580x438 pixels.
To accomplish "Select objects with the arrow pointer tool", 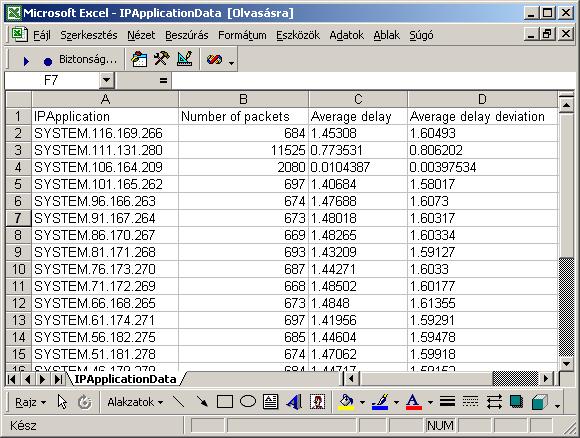I will click(62, 402).
